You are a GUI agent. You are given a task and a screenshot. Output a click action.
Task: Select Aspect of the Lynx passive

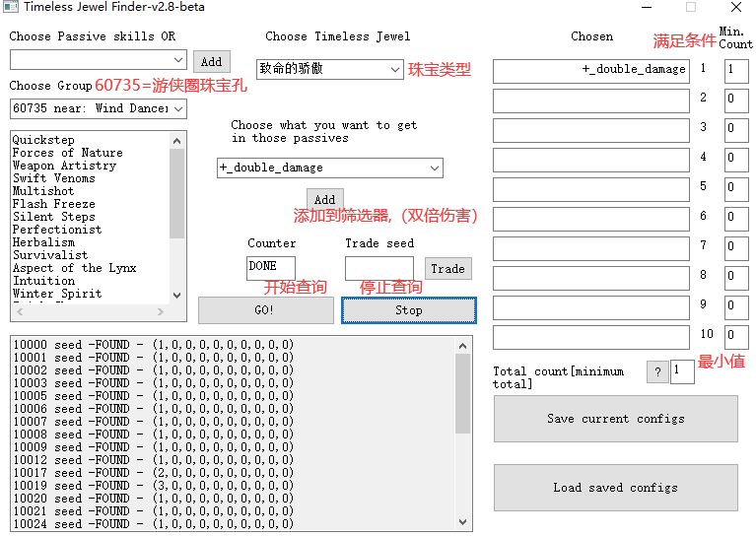[74, 268]
